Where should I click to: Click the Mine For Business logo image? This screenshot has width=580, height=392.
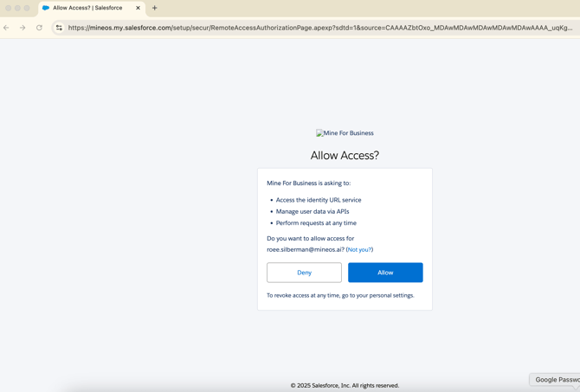click(x=345, y=133)
